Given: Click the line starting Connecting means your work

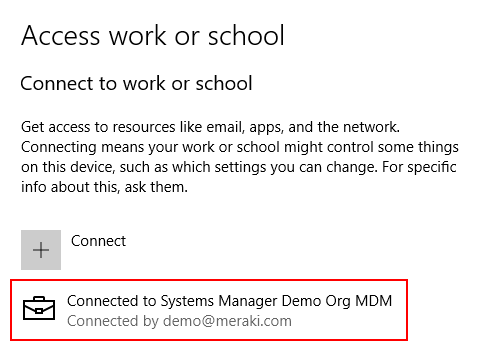Looking at the screenshot, I should click(x=240, y=147).
